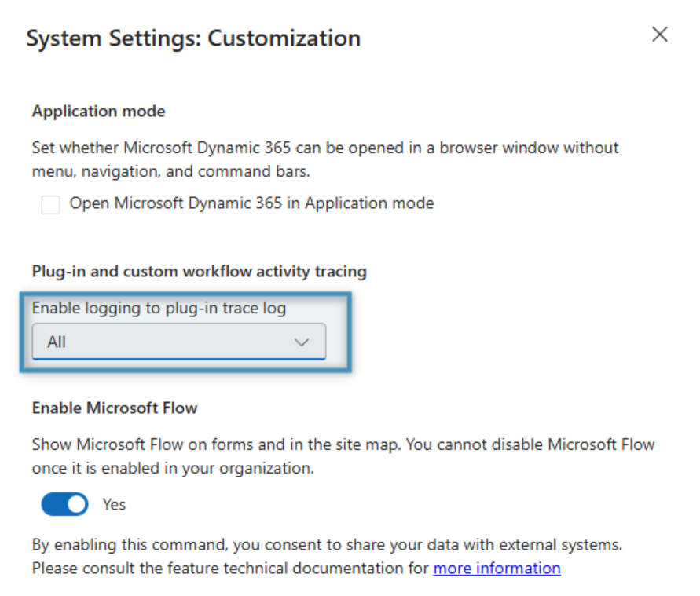Screen dimensions: 700x596
Task: Click the Enable Microsoft Flow heading
Action: (115, 408)
